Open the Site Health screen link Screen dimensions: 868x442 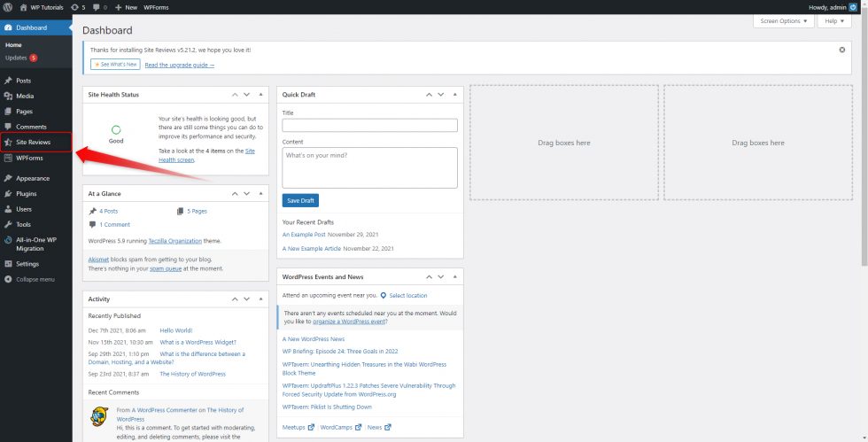click(207, 156)
